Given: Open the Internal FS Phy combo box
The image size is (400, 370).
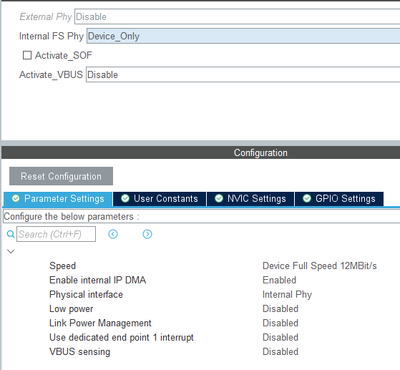Looking at the screenshot, I should [x=243, y=36].
